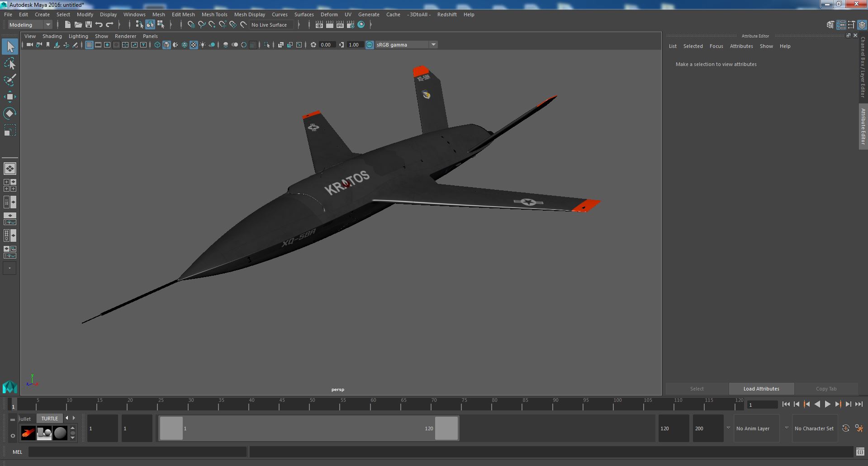868x466 pixels.
Task: Open Render Settings clapperboard-gear icon
Action: (351, 25)
